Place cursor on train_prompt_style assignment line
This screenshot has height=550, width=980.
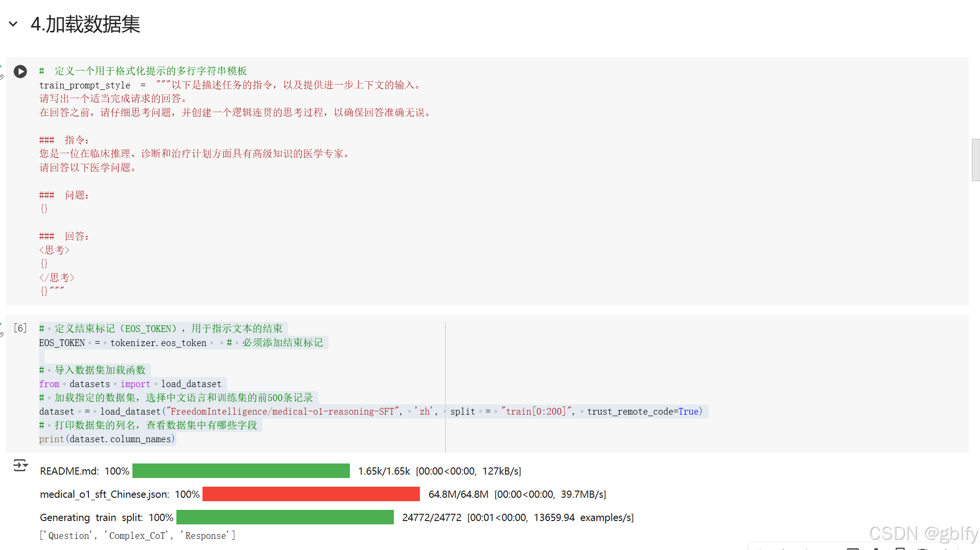pos(85,85)
